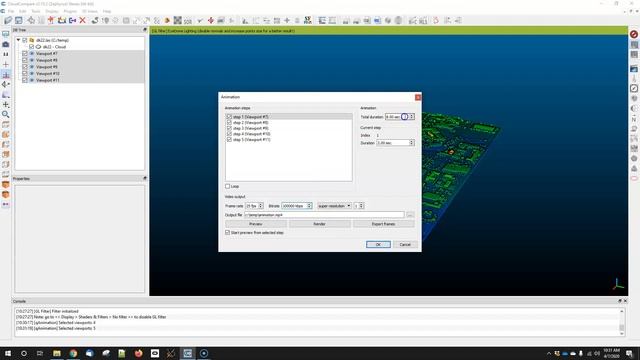Click the red flame-like icon in the top toolbar
This screenshot has height=360, width=640.
pyautogui.click(x=436, y=20)
